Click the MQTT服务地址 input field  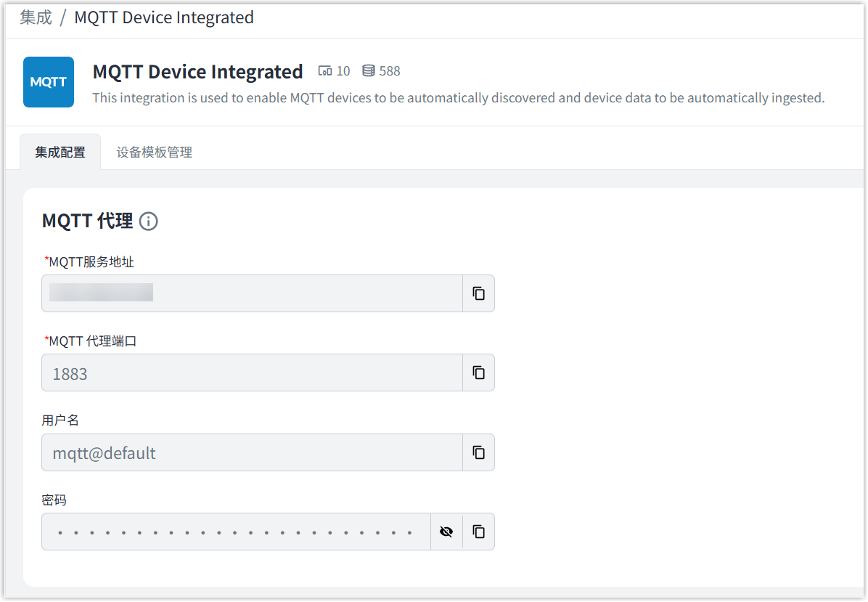coord(252,293)
